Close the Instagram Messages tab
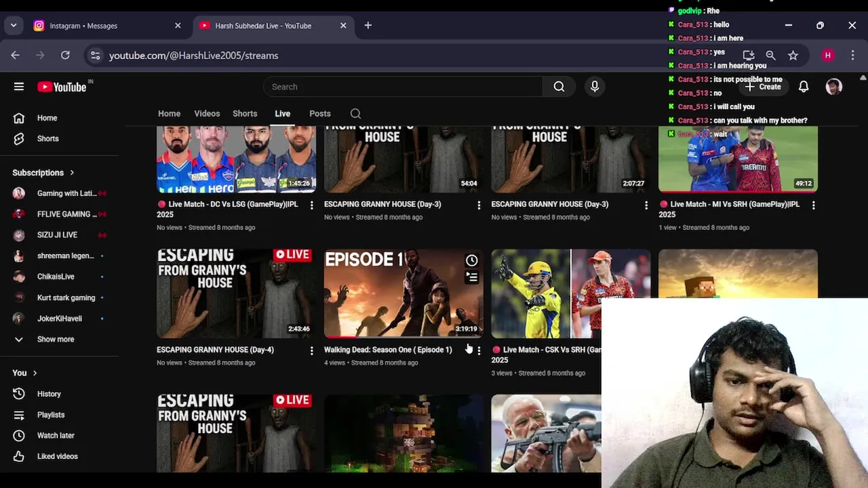Screen dimensions: 868x488 tap(178, 26)
